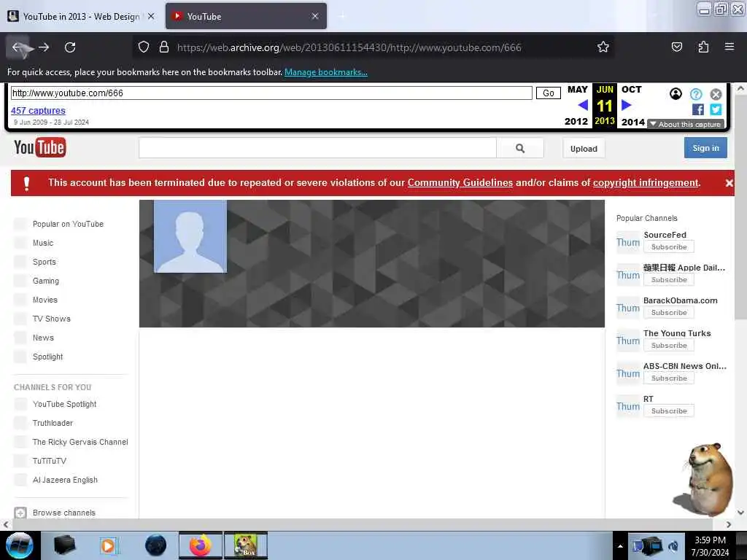Open the Wayback user account icon
Viewport: 747px width, 560px height.
click(676, 94)
